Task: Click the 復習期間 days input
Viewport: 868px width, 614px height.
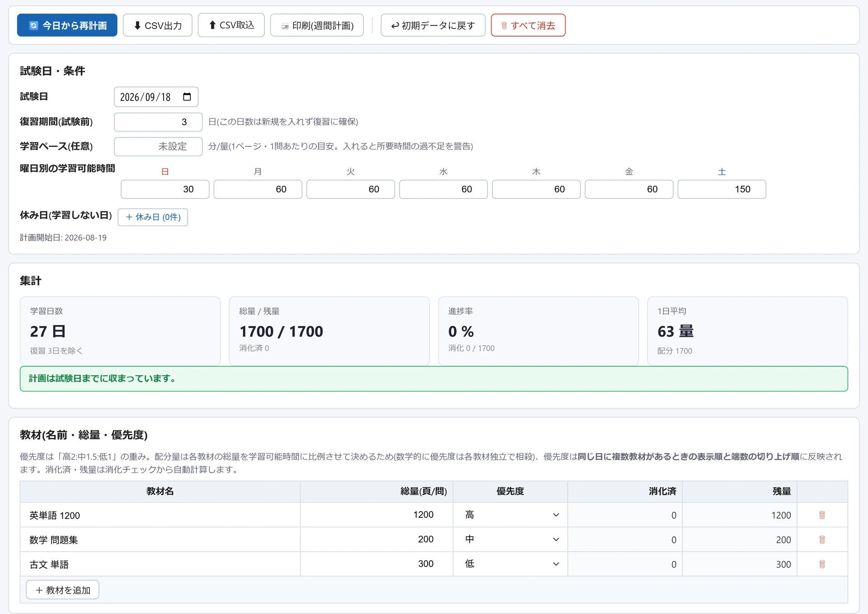Action: point(158,122)
